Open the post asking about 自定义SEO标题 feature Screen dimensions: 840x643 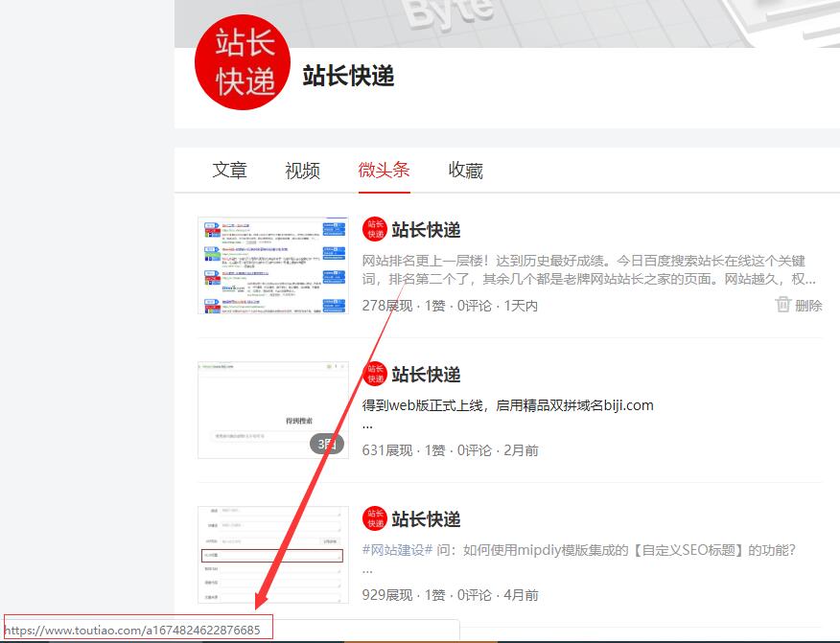tap(616, 550)
